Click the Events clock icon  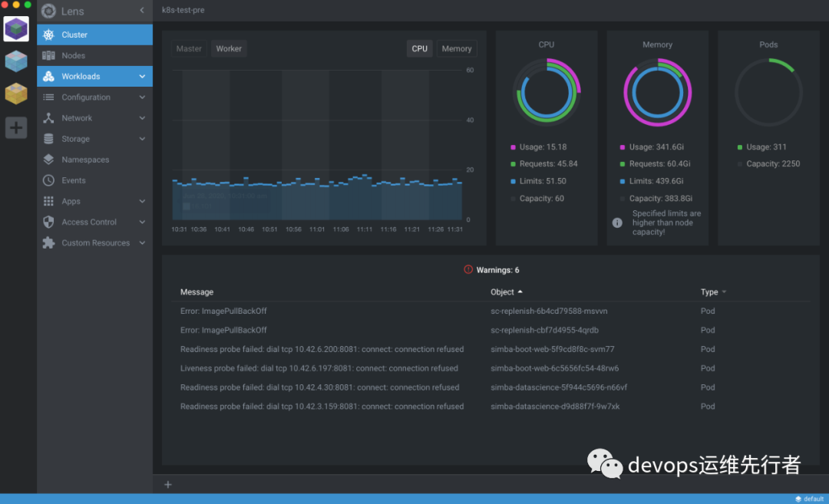point(48,180)
